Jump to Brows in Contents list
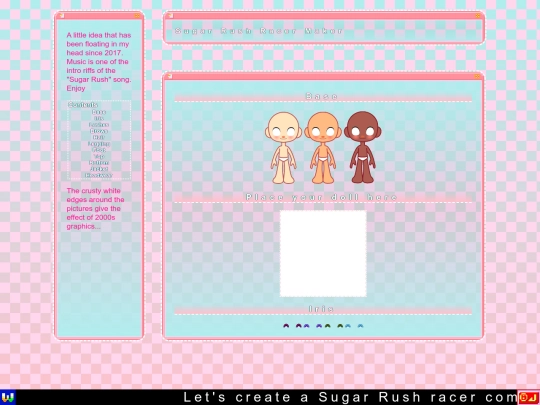 (x=99, y=131)
